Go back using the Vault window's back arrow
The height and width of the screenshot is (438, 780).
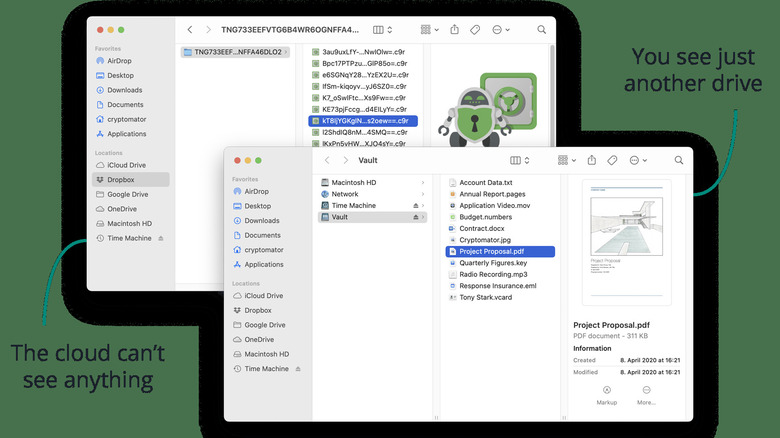click(x=327, y=160)
